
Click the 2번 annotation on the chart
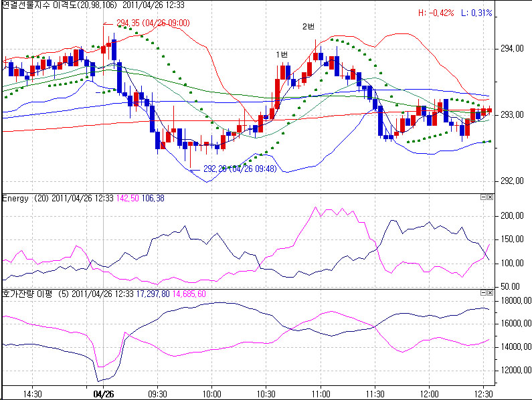click(x=308, y=27)
